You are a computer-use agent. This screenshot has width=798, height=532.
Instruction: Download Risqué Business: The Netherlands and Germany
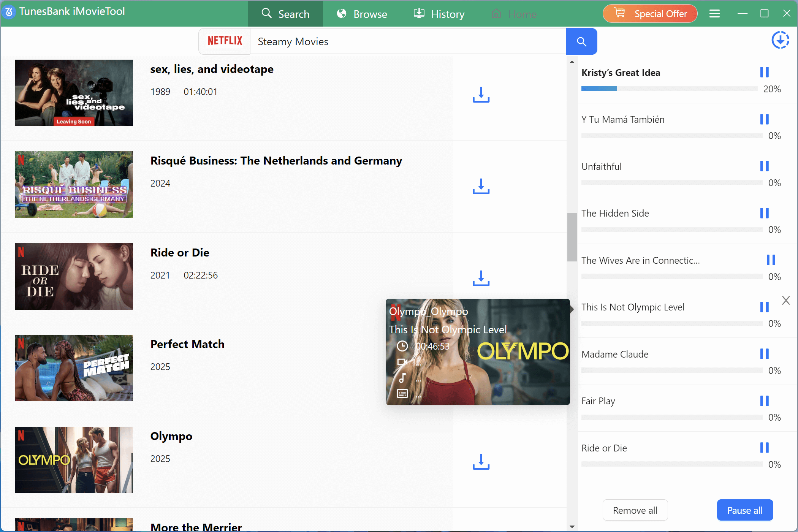coord(480,187)
